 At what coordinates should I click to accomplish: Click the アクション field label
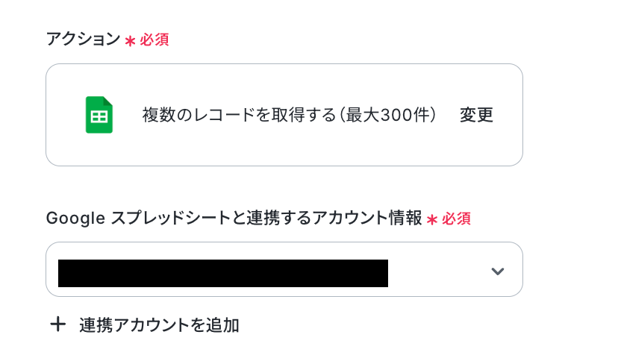(82, 39)
